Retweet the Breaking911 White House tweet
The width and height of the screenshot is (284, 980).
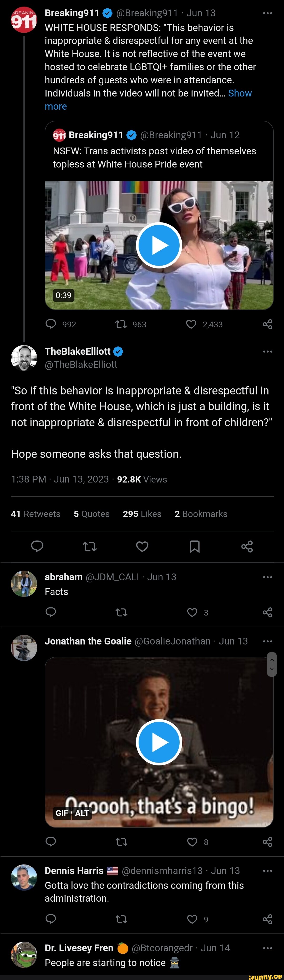point(121,324)
